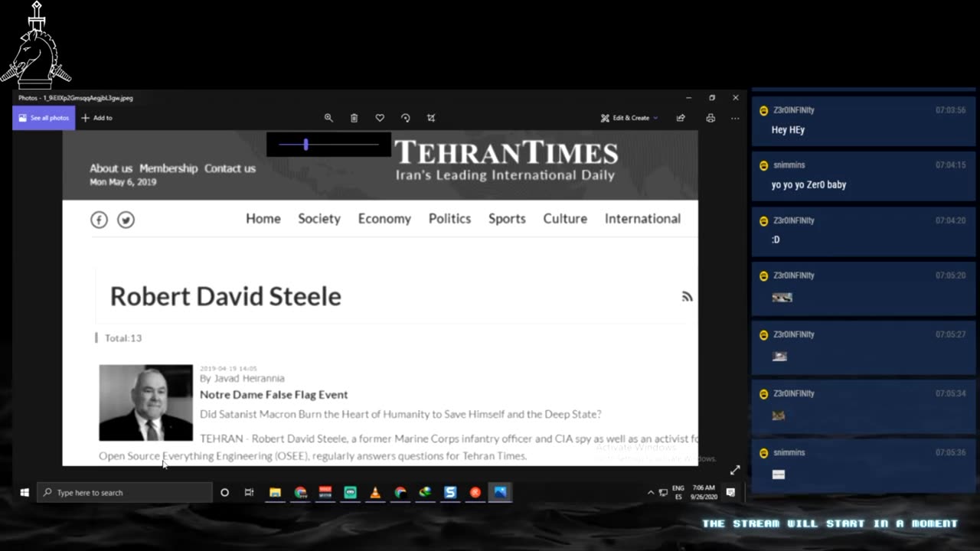Click the taskbar clock showing 7:06 AM
The height and width of the screenshot is (551, 980).
[703, 492]
